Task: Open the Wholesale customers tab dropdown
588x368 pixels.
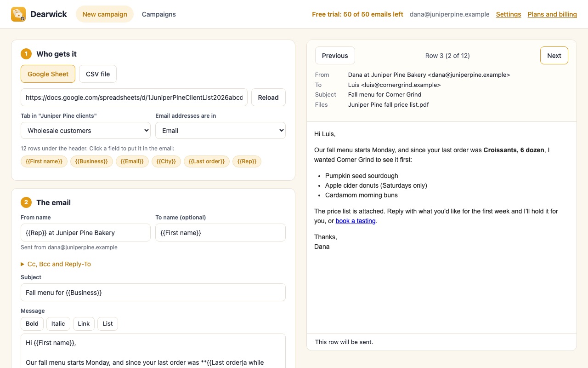Action: pos(85,131)
